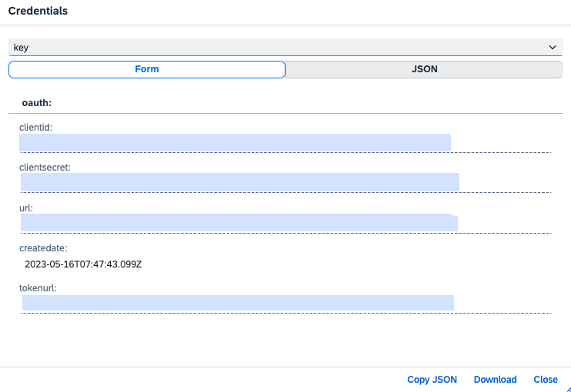Click the Copy JSON button

coord(432,379)
